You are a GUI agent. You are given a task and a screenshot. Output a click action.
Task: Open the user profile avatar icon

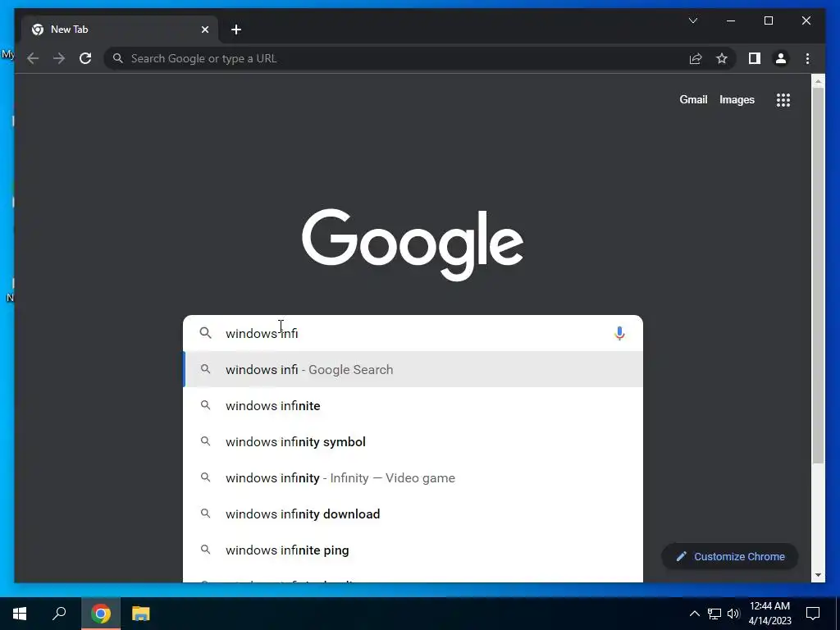[781, 58]
